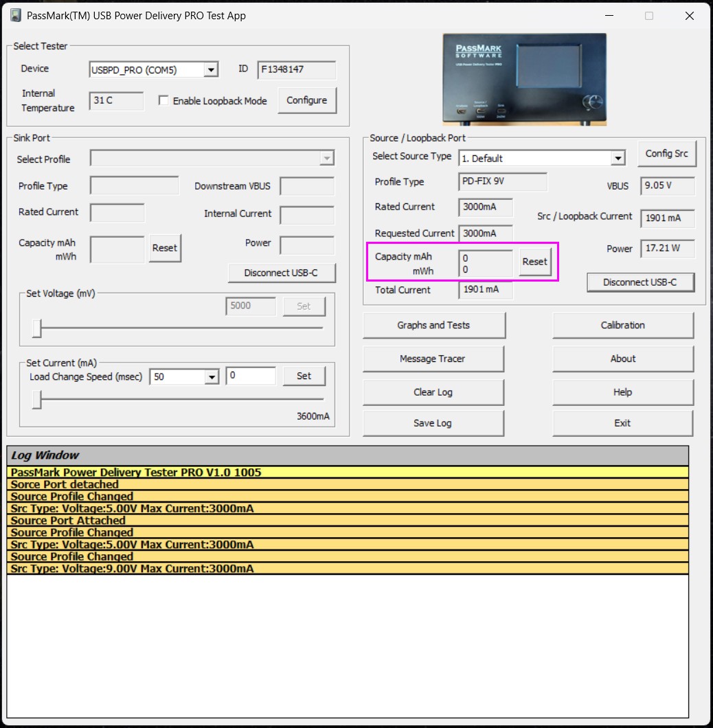Screen dimensions: 713x728
Task: Click the Set Voltage value field 5000
Action: tap(251, 306)
